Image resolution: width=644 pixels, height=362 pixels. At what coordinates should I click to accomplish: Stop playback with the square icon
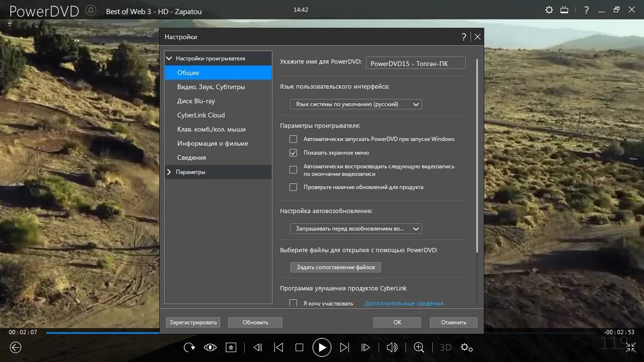pos(299,347)
